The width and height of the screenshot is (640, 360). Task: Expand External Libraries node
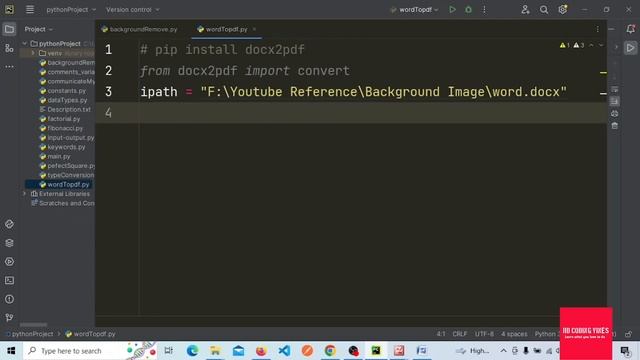click(x=25, y=194)
